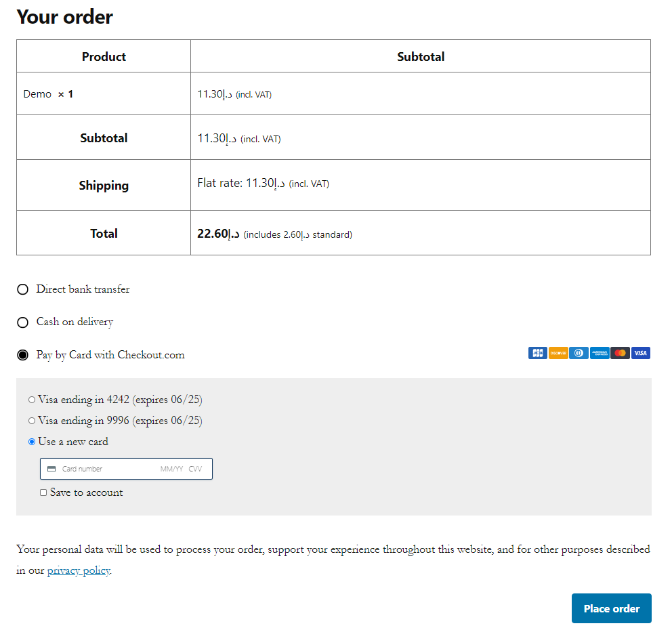Viewport: 672px width, 630px height.
Task: Click the JCB card logo
Action: click(x=537, y=353)
